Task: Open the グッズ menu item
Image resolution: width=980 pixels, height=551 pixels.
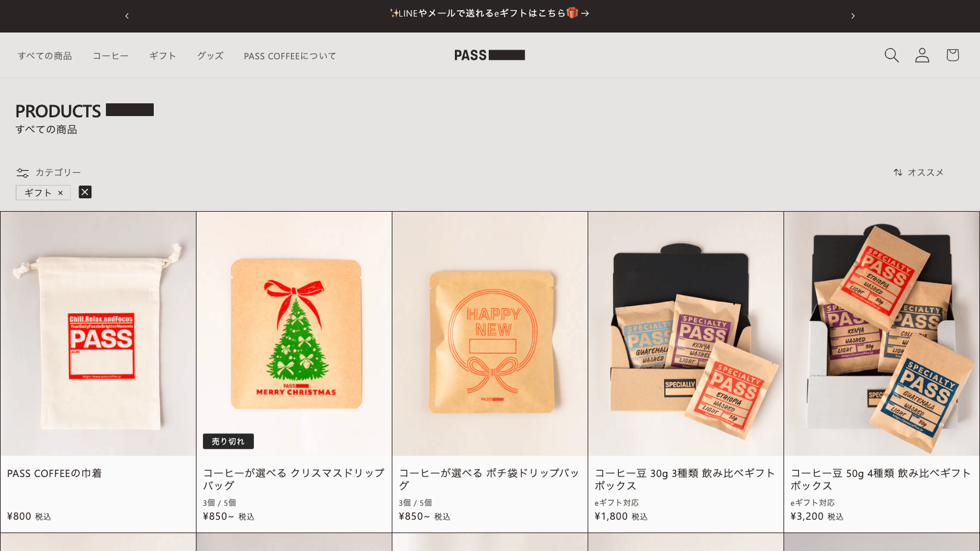Action: coord(210,56)
